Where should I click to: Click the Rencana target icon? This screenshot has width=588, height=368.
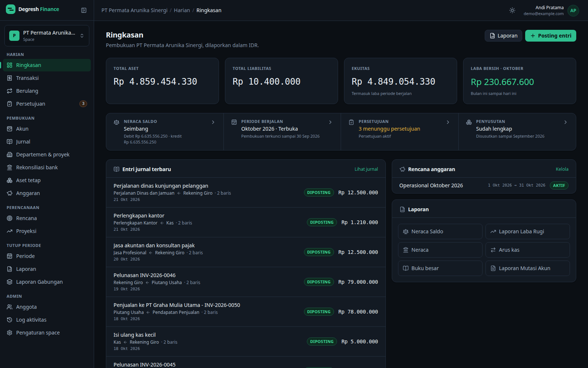10,218
